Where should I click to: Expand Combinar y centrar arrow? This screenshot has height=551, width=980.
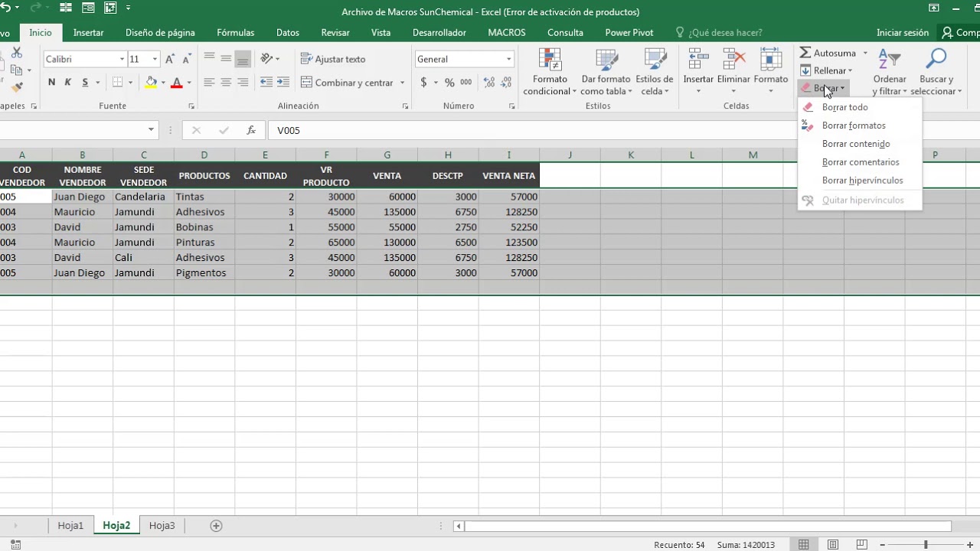click(402, 83)
